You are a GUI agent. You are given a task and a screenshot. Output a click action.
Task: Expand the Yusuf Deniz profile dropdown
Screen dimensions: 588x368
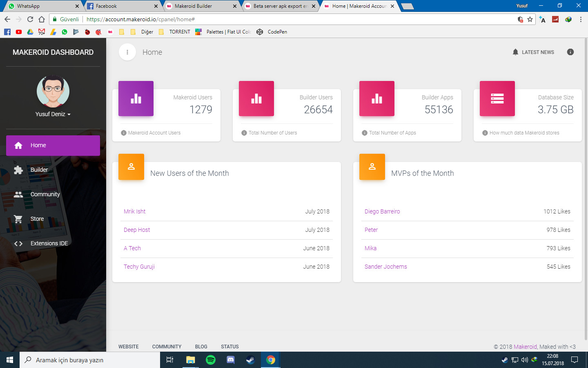click(x=53, y=114)
